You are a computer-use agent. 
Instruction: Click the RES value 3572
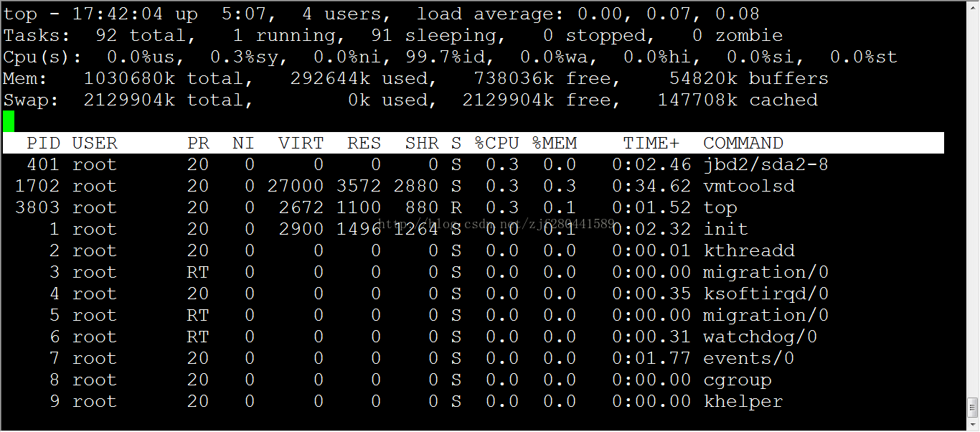[x=359, y=186]
